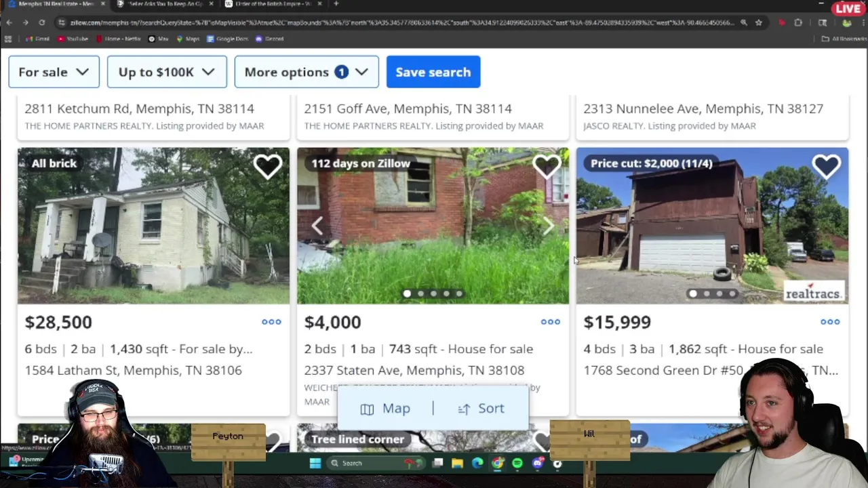Viewport: 868px width, 488px height.
Task: Expand the For sale dropdown
Action: (54, 72)
